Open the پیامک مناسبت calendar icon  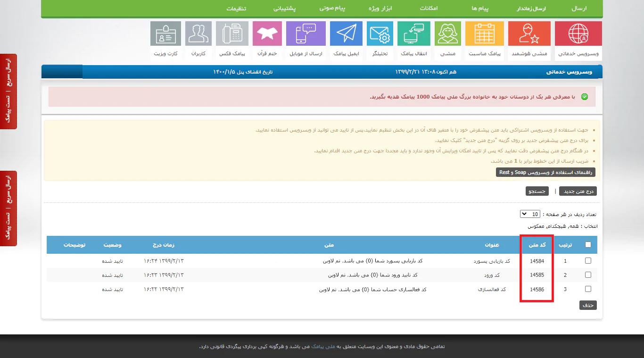[484, 34]
